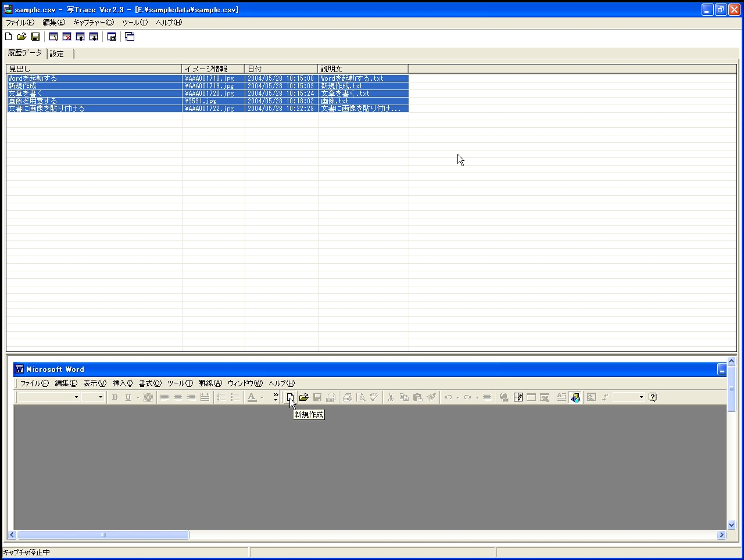Toggle Underline in Word toolbar
The image size is (744, 560).
tap(128, 397)
